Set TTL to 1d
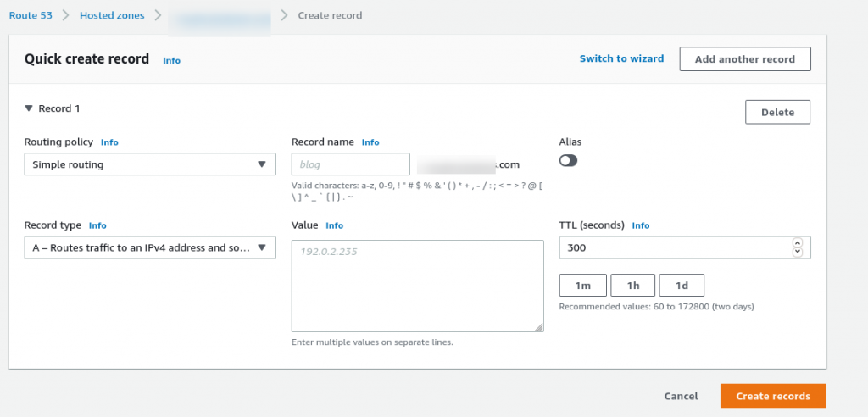Image resolution: width=868 pixels, height=417 pixels. click(x=682, y=285)
